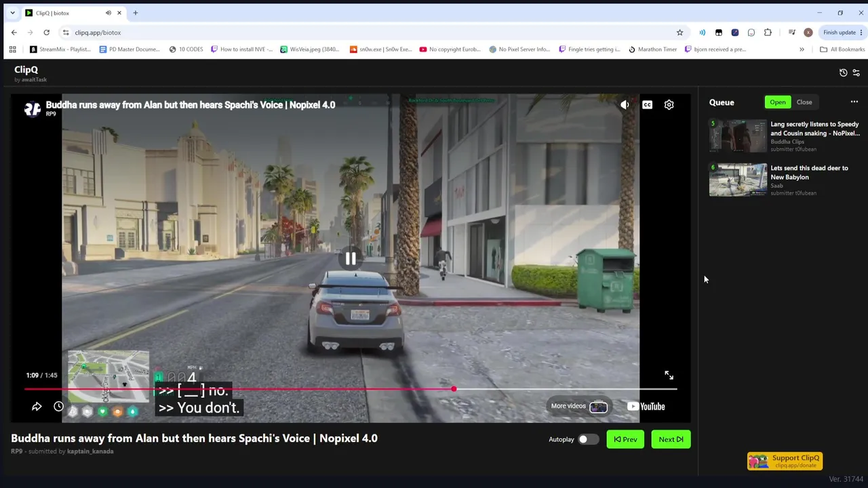Open the Marathon Timer bookmark
868x488 pixels.
(x=652, y=49)
